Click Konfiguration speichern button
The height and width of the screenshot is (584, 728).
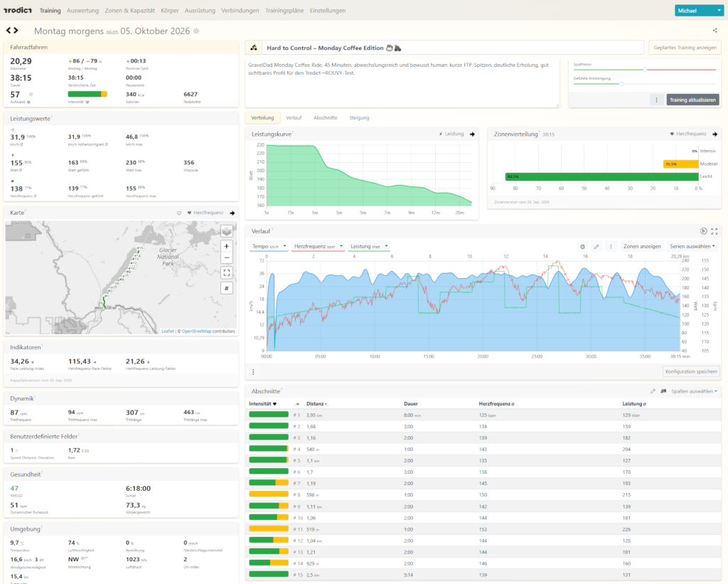tap(691, 371)
